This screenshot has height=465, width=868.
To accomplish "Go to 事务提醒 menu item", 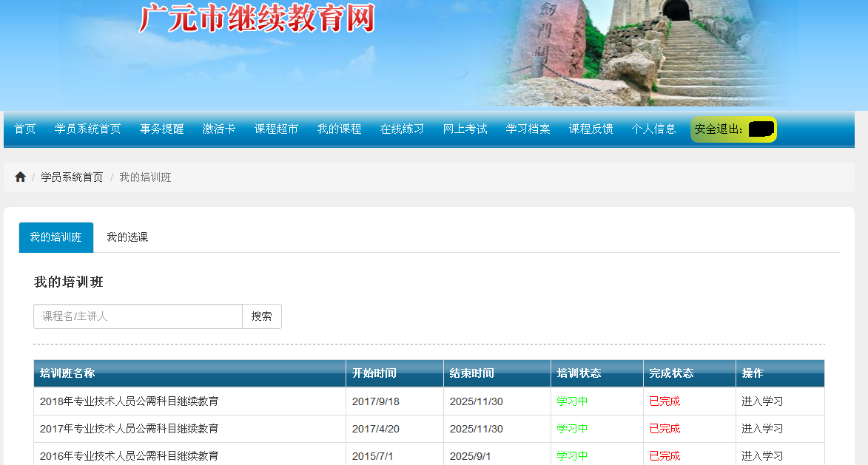I will (162, 129).
